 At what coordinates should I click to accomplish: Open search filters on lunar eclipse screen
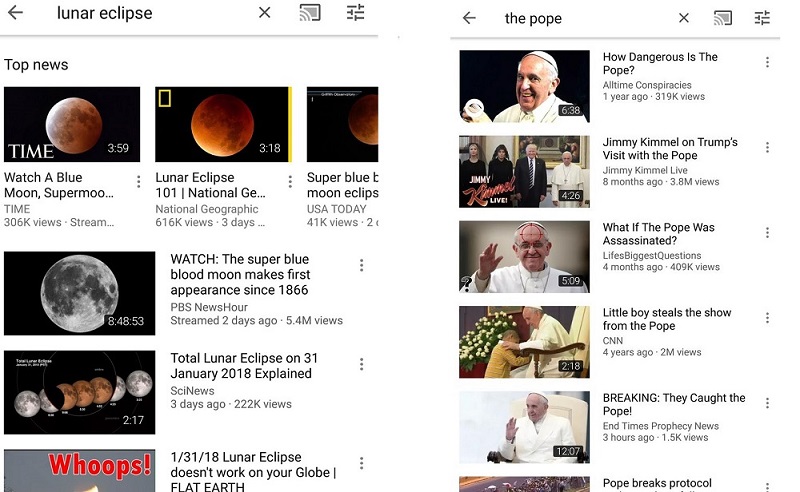click(356, 12)
